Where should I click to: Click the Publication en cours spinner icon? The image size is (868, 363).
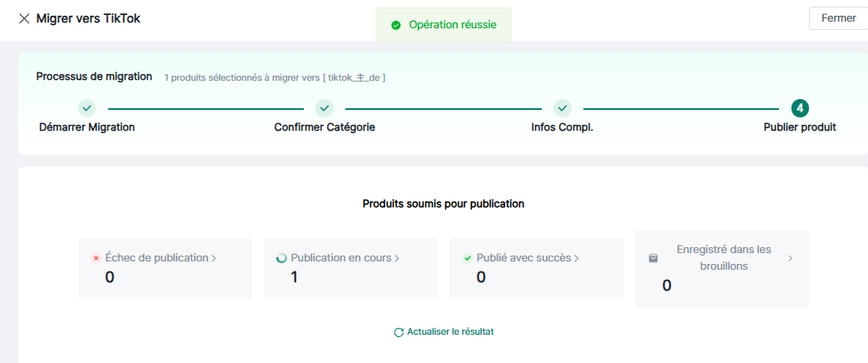pos(281,258)
